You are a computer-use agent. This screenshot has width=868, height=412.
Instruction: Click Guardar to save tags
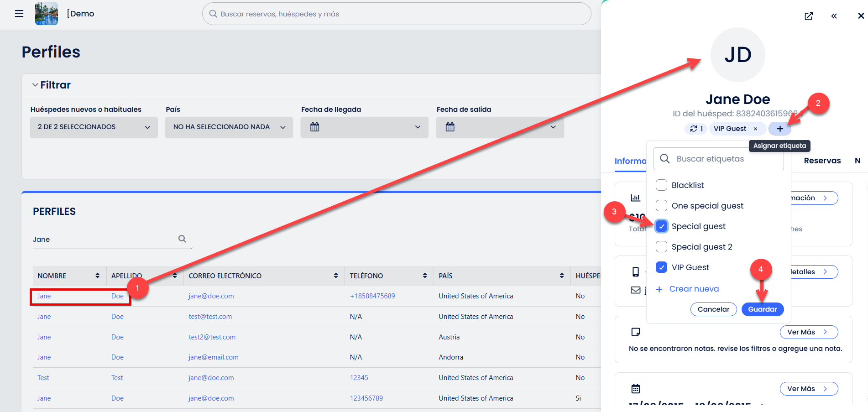click(762, 309)
